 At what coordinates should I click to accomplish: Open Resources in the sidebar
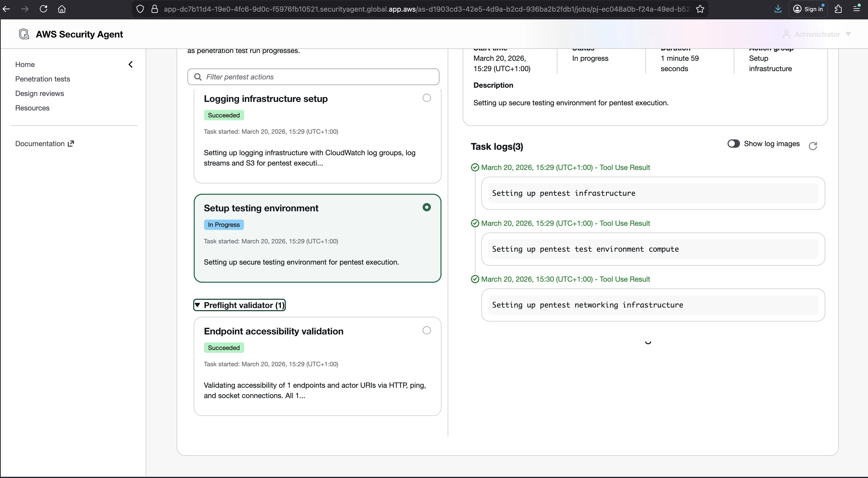click(32, 108)
